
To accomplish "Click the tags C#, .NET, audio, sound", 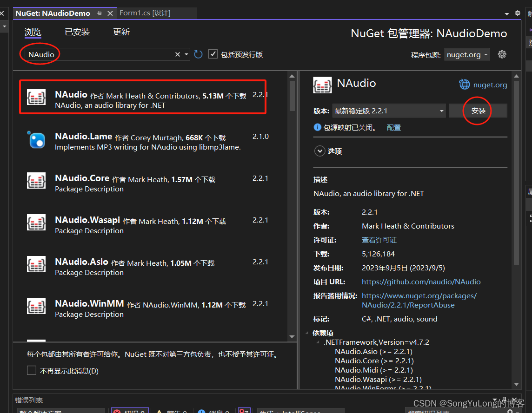I will tap(399, 319).
